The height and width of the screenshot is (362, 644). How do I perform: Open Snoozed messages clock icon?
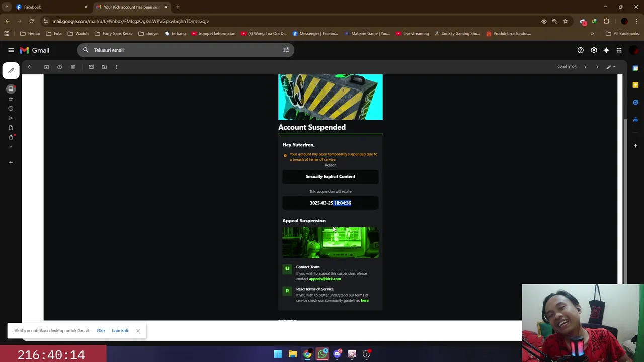(11, 108)
